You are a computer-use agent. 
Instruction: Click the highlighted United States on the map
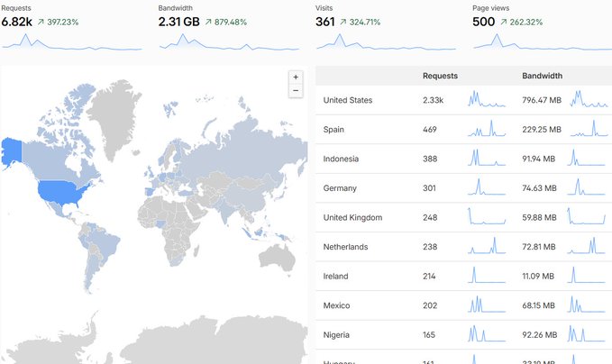[62, 192]
